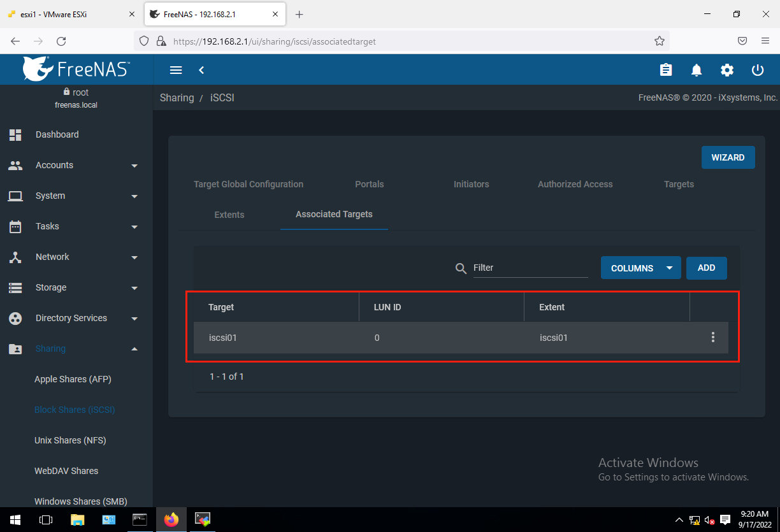Expand the Accounts menu arrow
780x532 pixels.
[134, 166]
